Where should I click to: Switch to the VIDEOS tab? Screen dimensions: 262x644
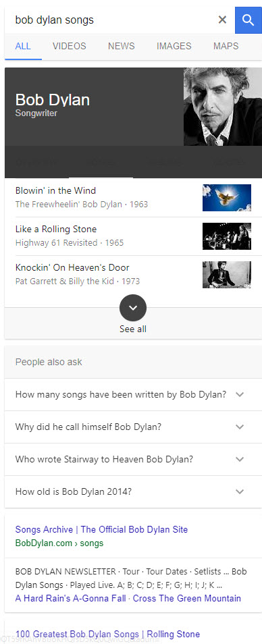(70, 46)
